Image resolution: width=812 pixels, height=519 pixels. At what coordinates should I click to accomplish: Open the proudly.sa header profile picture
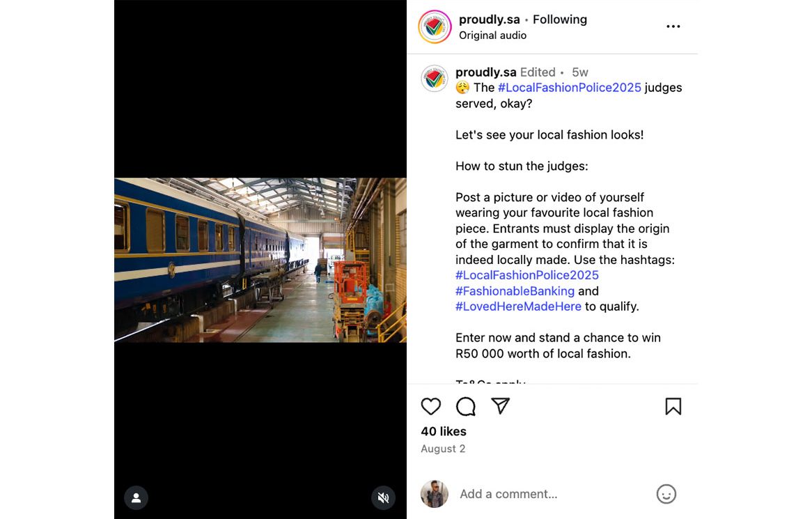435,26
